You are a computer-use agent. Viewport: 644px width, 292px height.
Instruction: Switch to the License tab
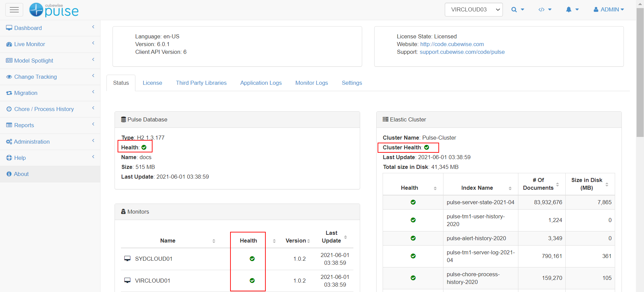[152, 83]
